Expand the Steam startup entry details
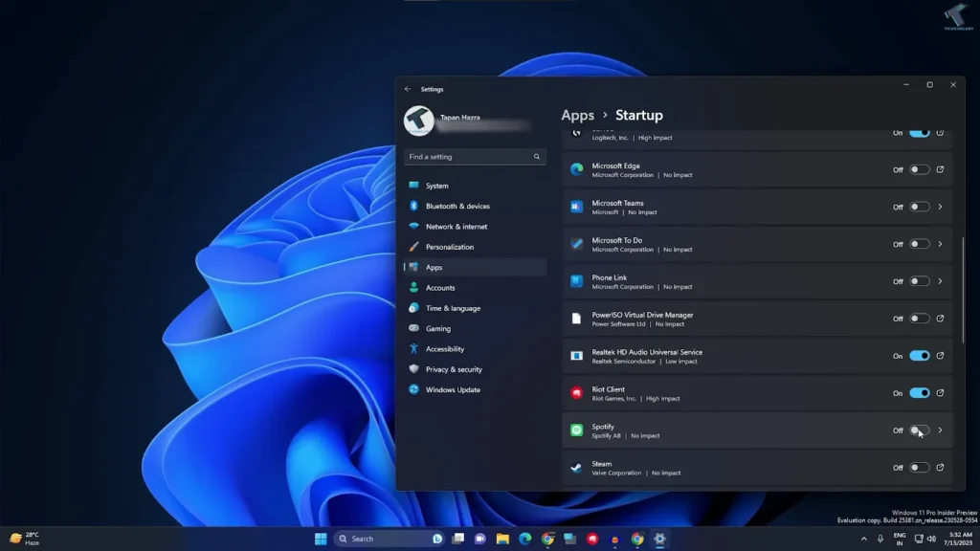980x551 pixels. 939,468
